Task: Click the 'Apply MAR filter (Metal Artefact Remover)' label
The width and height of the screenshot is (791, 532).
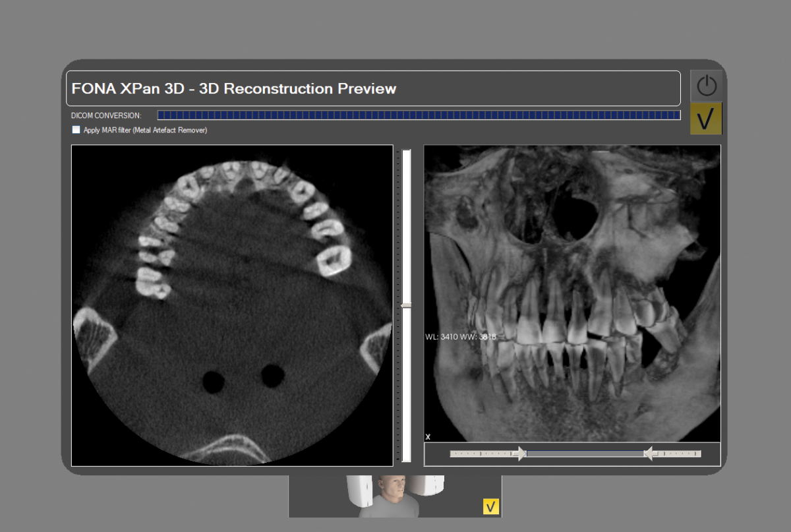Action: click(145, 131)
